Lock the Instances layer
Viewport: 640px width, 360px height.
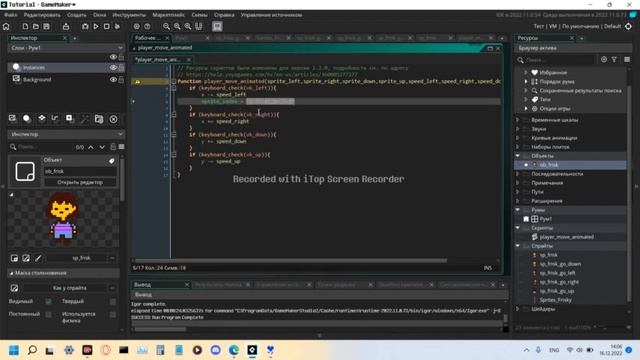(121, 68)
